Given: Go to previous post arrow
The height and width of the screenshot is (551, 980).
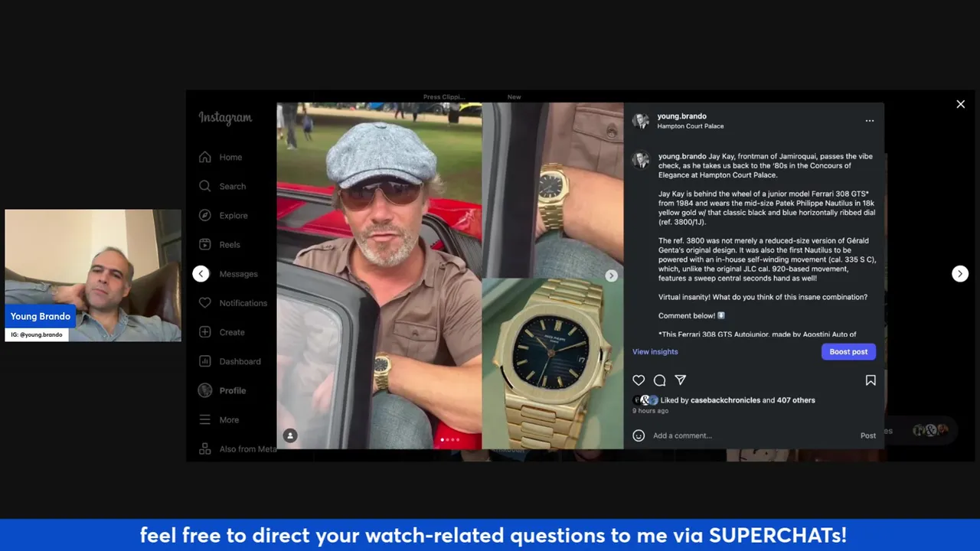Looking at the screenshot, I should pyautogui.click(x=201, y=274).
